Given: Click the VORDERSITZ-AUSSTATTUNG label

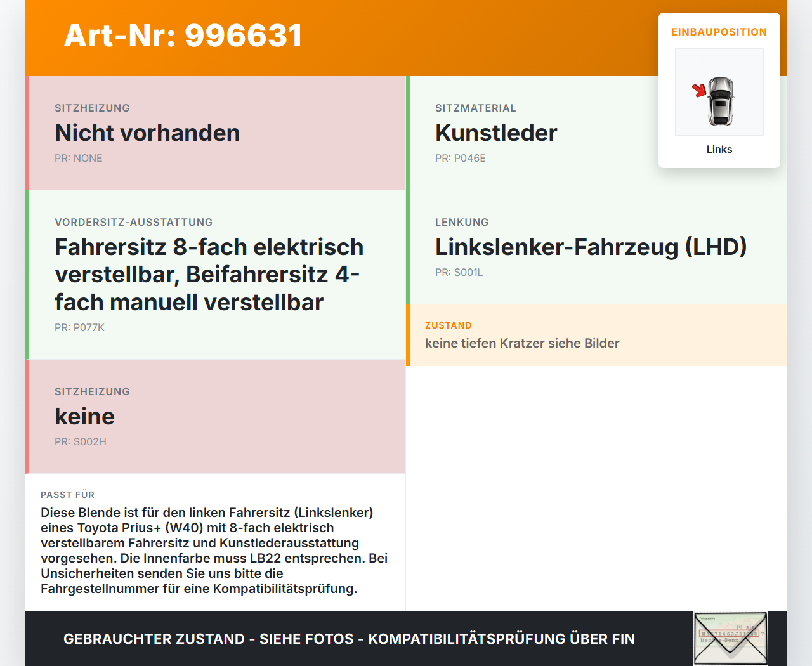Looking at the screenshot, I should (x=134, y=222).
